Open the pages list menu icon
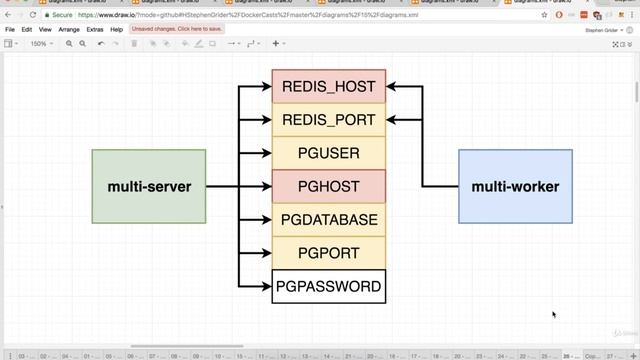Image resolution: width=640 pixels, height=360 pixels. tap(10, 356)
